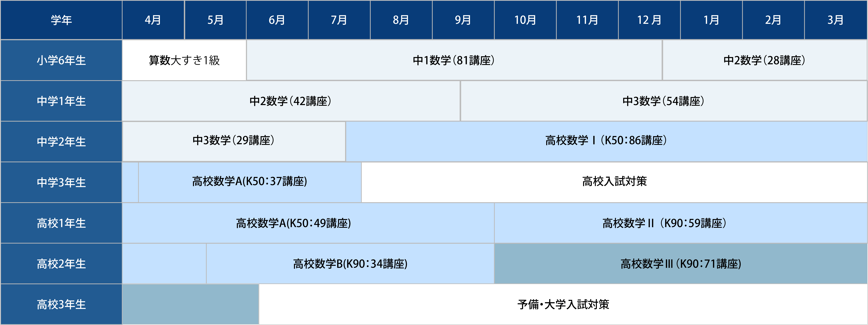Click the 12月 column header
Screen dimensions: 868x325
[649, 20]
